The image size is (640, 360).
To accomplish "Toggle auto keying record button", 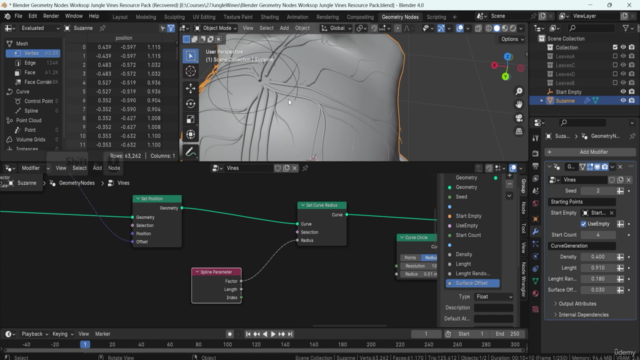I will [229, 334].
